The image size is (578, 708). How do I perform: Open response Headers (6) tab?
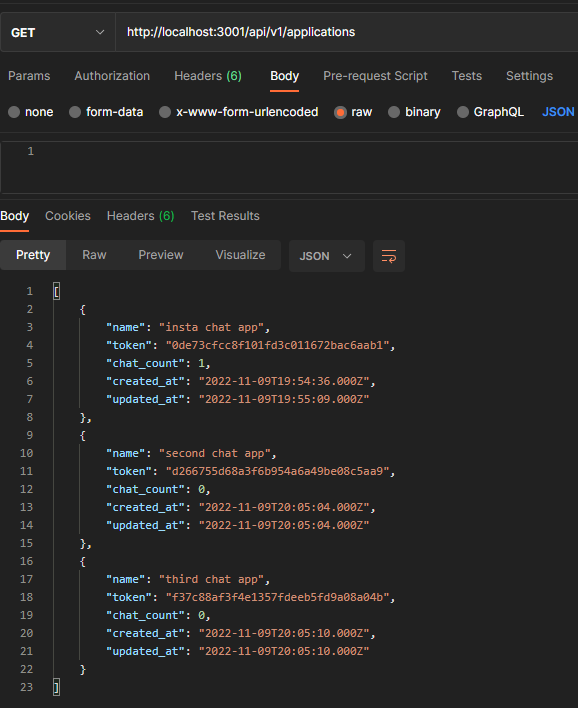pyautogui.click(x=140, y=216)
